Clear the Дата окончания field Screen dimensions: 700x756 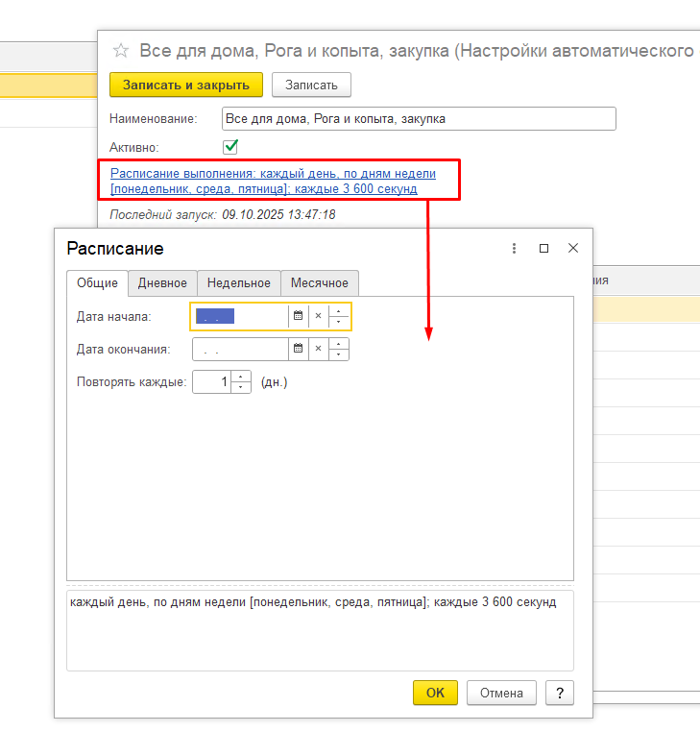pyautogui.click(x=318, y=349)
